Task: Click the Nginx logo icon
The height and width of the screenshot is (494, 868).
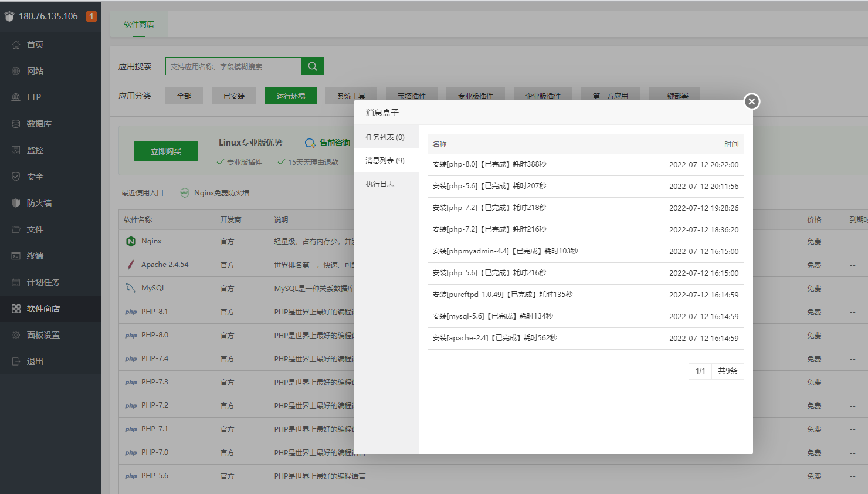Action: (131, 241)
